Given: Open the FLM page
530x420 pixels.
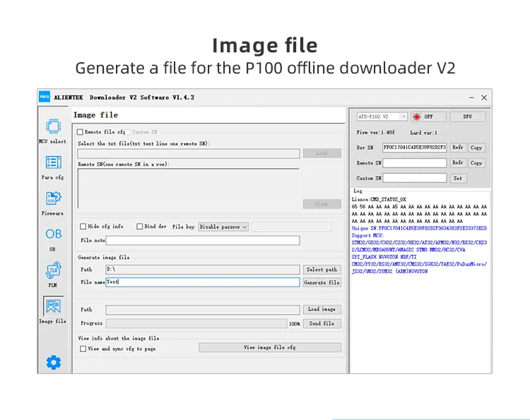Looking at the screenshot, I should [53, 274].
